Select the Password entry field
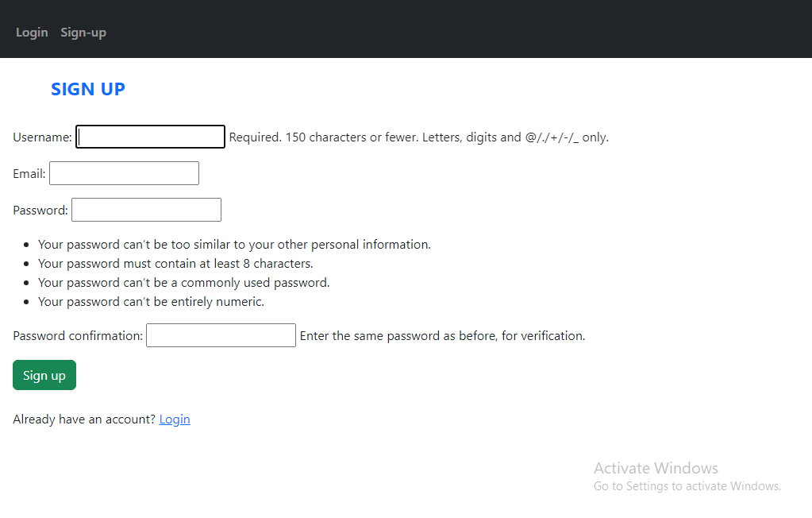Viewport: 812px width, 518px height. pyautogui.click(x=147, y=210)
